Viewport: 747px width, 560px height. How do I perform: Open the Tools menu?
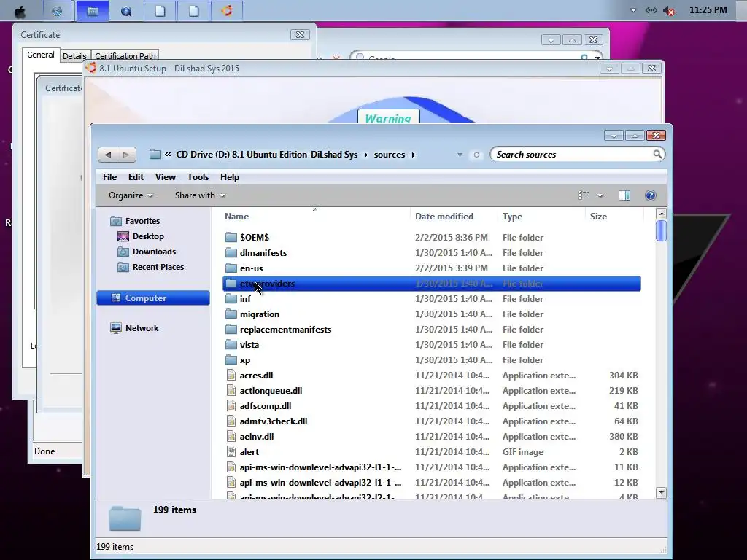coord(198,177)
